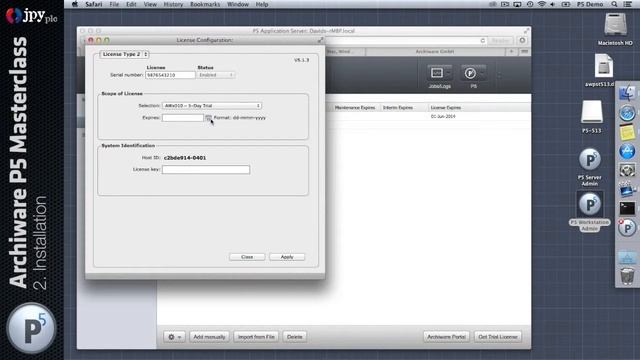Screen dimensions: 640x360
Task: Open the Bookmarks menu
Action: pyautogui.click(x=205, y=4)
